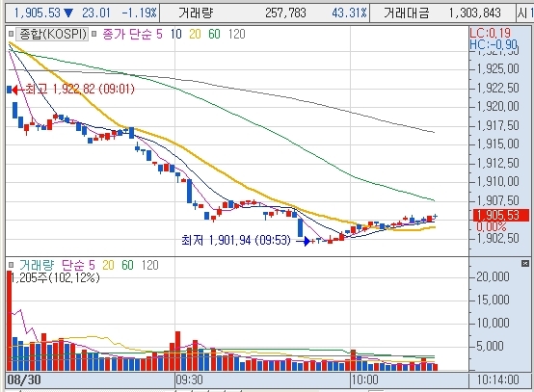Image resolution: width=534 pixels, height=392 pixels.
Task: Click the down triangle next to 1,905.53
Action: click(68, 13)
